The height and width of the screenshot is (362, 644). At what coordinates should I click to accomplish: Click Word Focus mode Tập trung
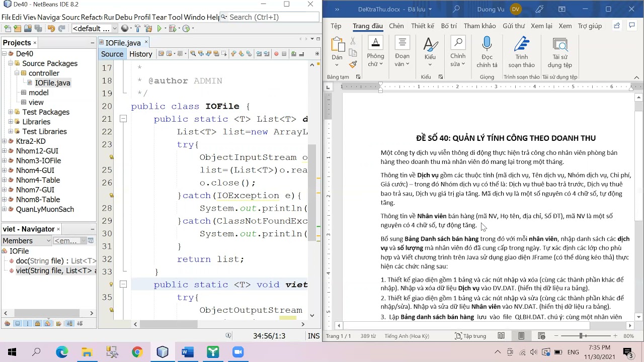click(x=471, y=336)
